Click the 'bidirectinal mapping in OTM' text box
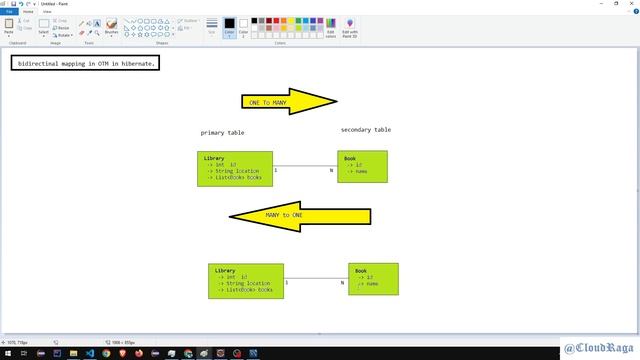The width and height of the screenshot is (640, 360). coord(85,63)
